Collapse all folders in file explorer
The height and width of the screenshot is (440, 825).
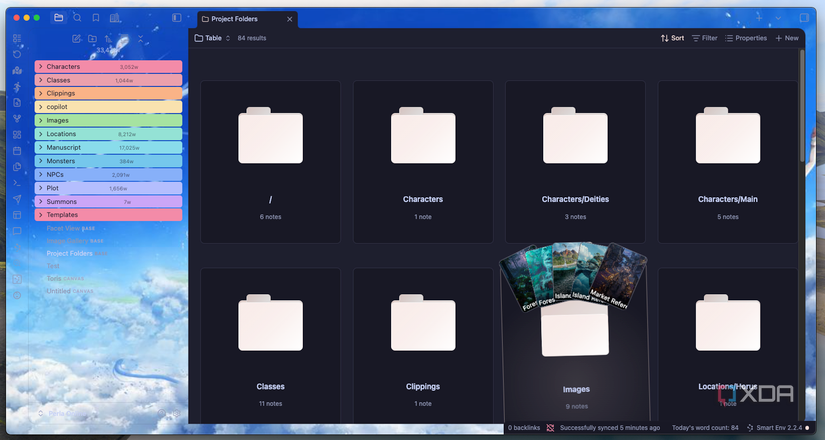point(140,38)
